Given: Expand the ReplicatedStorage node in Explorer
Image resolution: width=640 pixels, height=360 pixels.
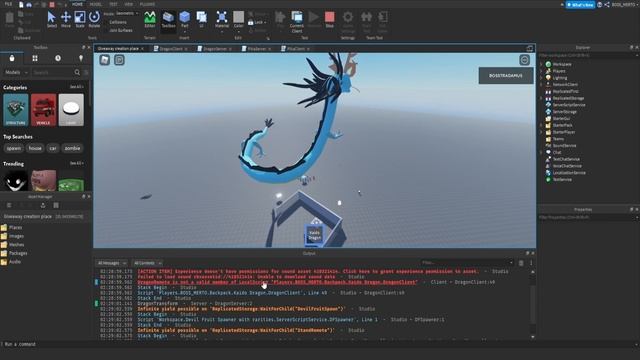Looking at the screenshot, I should (x=541, y=98).
